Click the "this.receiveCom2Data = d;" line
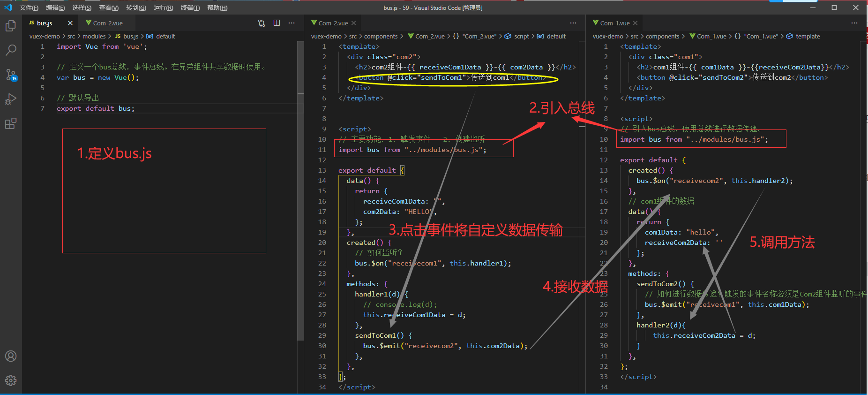 click(704, 335)
